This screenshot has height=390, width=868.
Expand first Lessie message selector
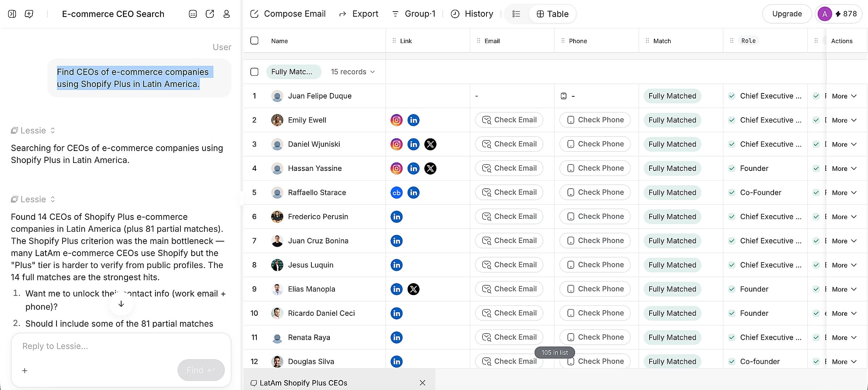point(53,130)
